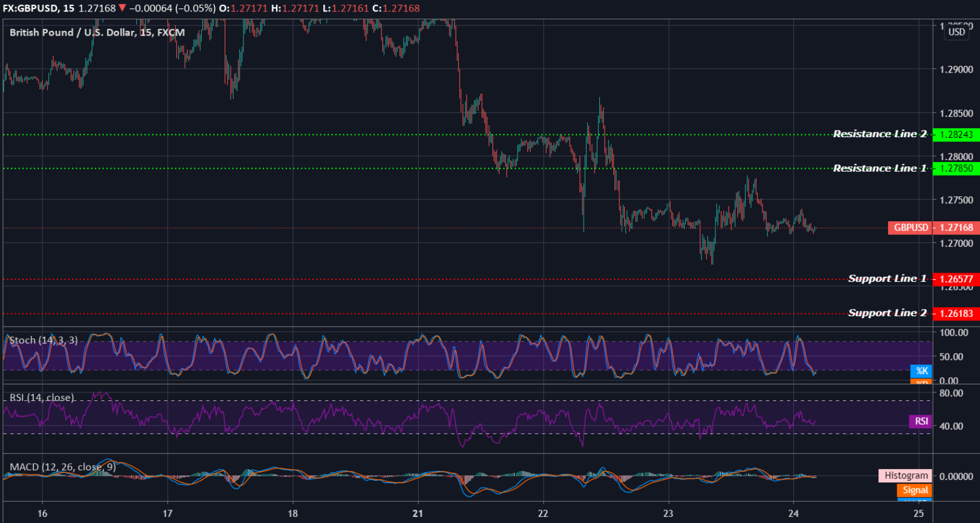
Task: Click the 1.27500 price axis label
Action: click(x=956, y=201)
